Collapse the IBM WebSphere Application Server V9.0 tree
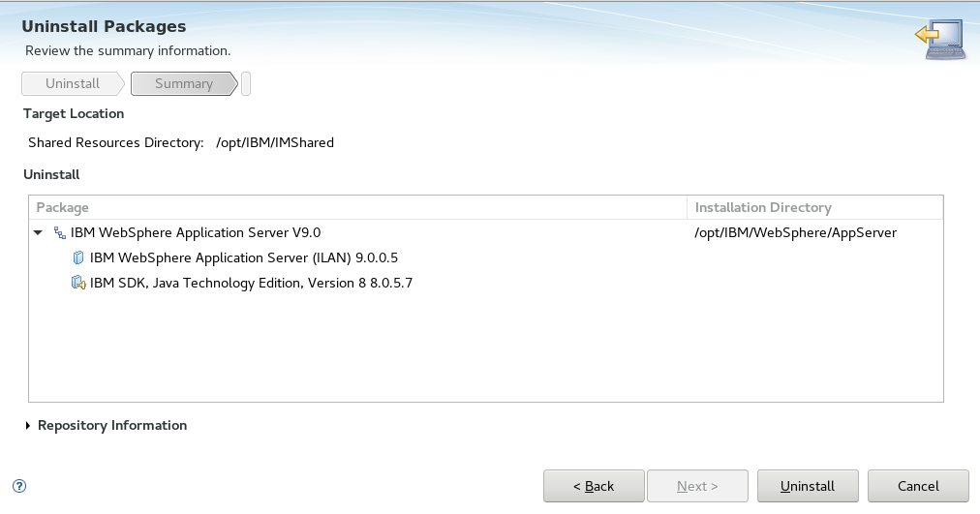Image resolution: width=980 pixels, height=514 pixels. (38, 233)
